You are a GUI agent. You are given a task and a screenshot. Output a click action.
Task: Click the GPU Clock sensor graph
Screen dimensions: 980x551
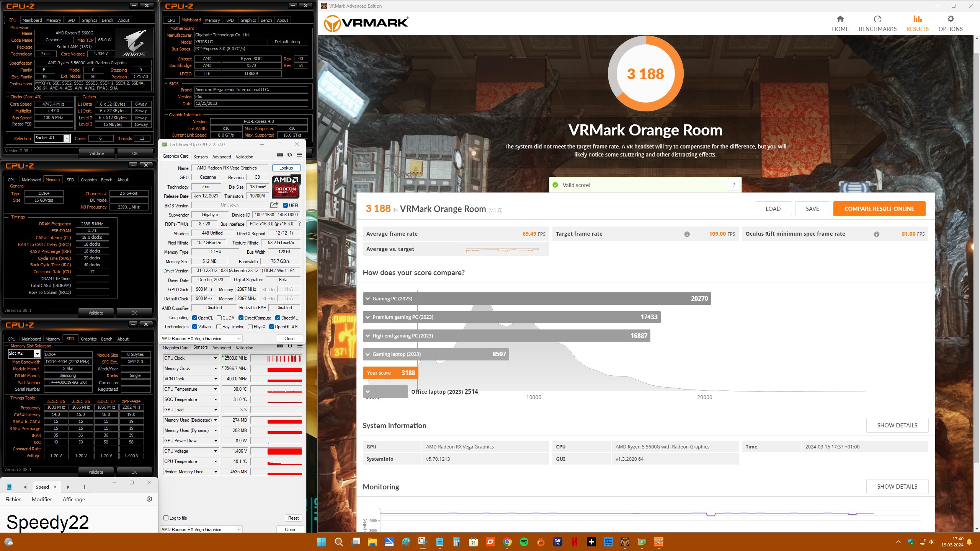(276, 358)
